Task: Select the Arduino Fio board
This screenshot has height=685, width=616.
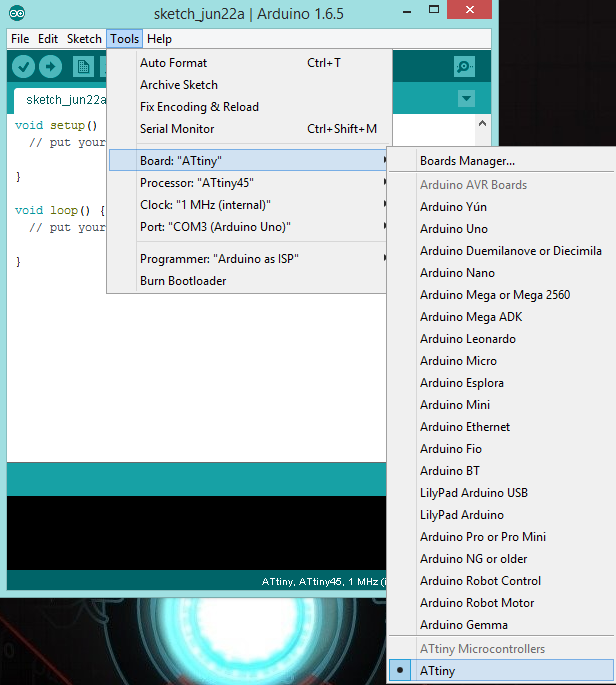Action: [501, 449]
